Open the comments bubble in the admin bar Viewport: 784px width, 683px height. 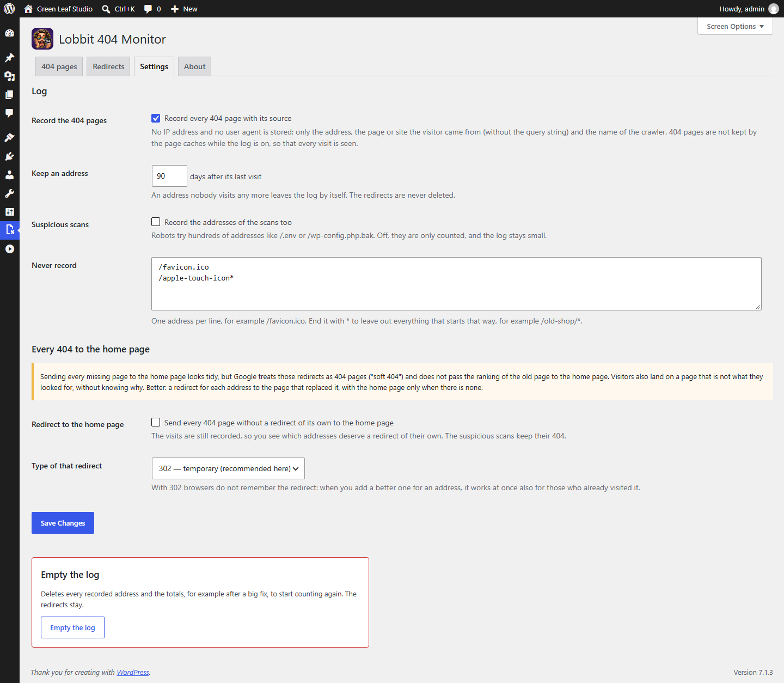coord(152,9)
